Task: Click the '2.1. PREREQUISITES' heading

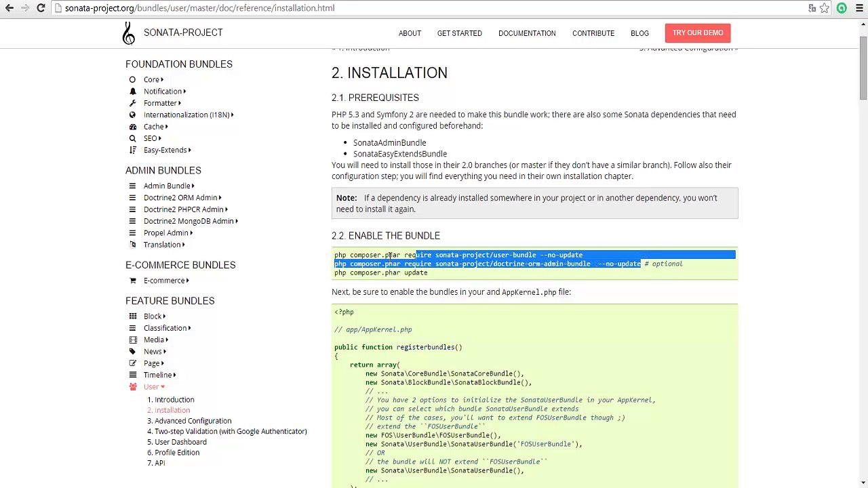Action: tap(375, 98)
